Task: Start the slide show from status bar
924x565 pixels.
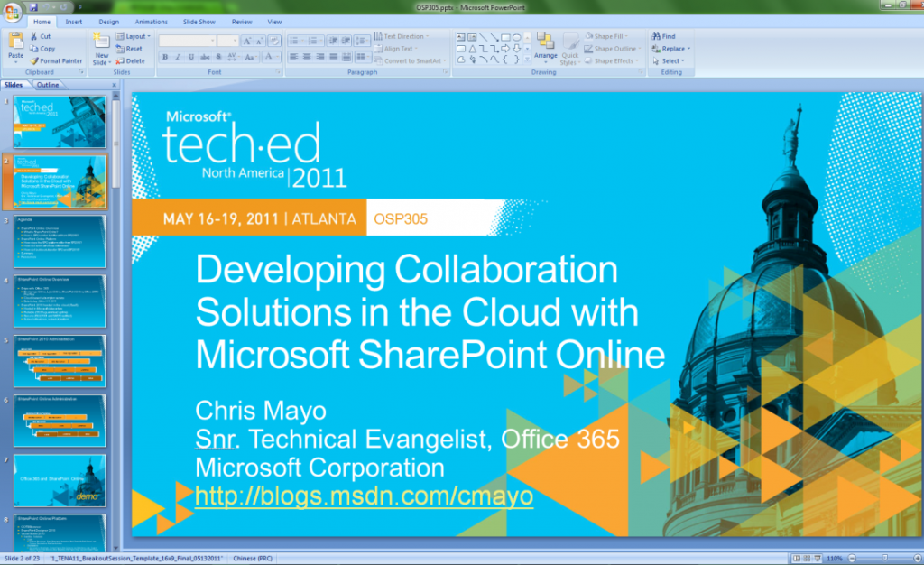Action: pyautogui.click(x=818, y=558)
